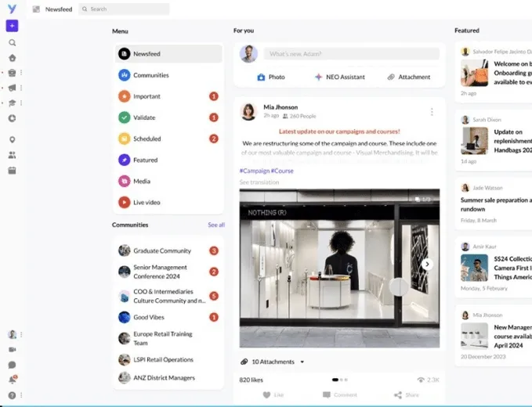Viewport: 532px width, 407px height.
Task: Add an Attachment to new post
Action: [x=408, y=77]
